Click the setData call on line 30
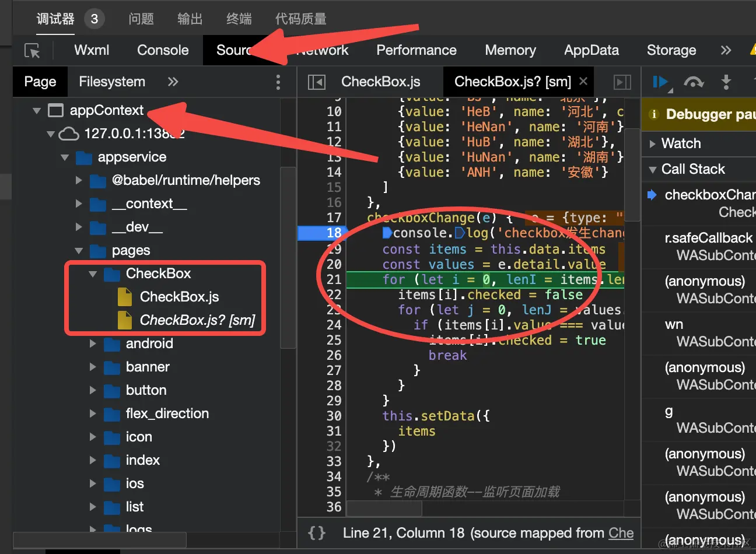The width and height of the screenshot is (756, 554). (x=448, y=416)
